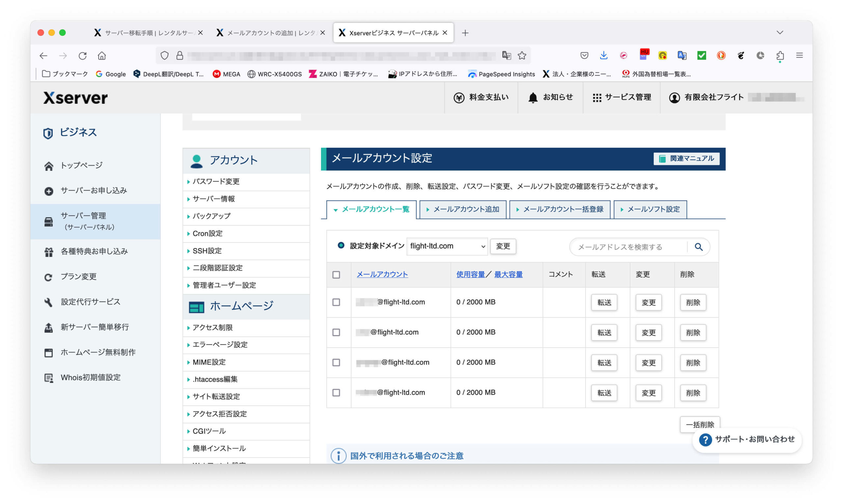
Task: Open the tracking protection shield icon
Action: (x=164, y=55)
